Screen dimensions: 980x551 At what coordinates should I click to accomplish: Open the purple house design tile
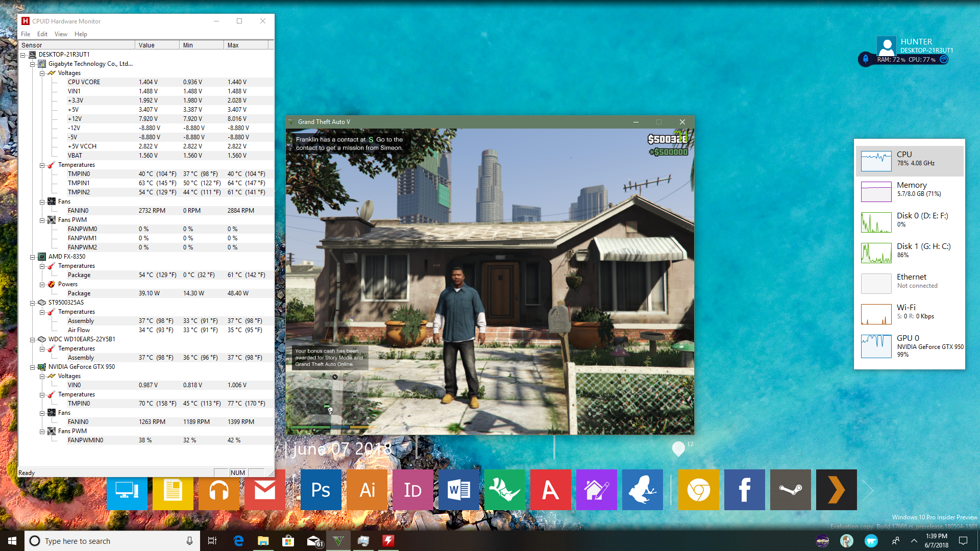click(x=597, y=490)
